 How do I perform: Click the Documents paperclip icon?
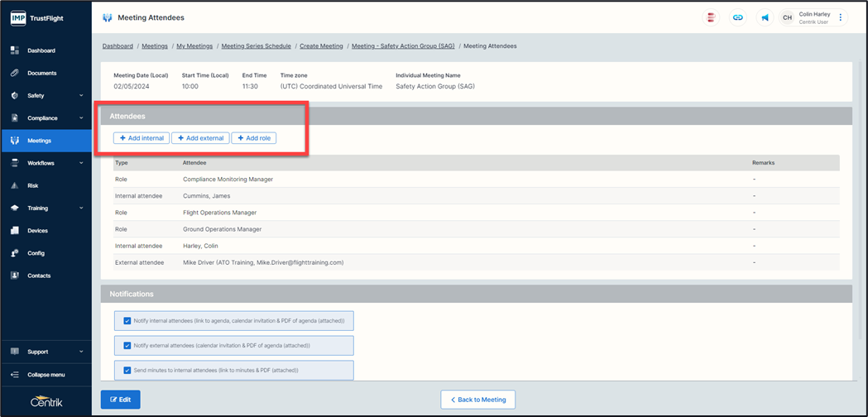tap(15, 73)
